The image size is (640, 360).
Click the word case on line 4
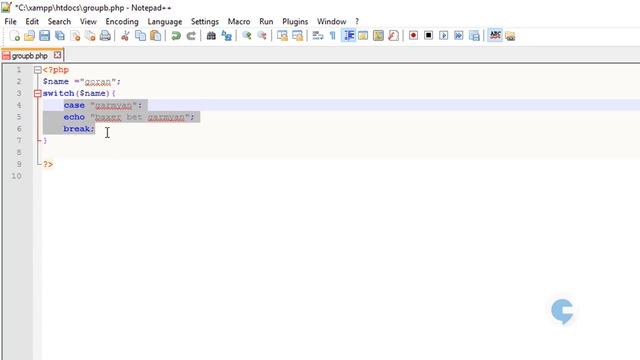click(74, 105)
